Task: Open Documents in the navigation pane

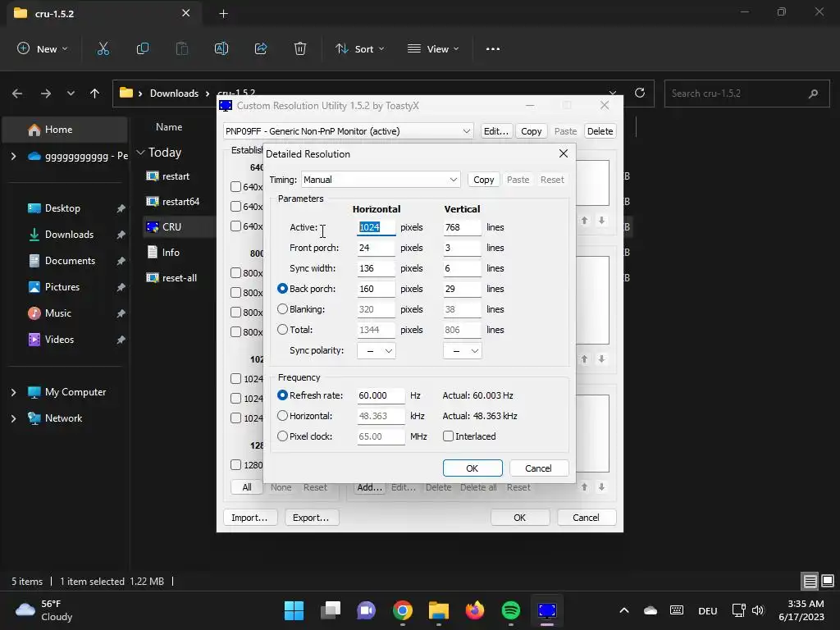Action: point(71,261)
